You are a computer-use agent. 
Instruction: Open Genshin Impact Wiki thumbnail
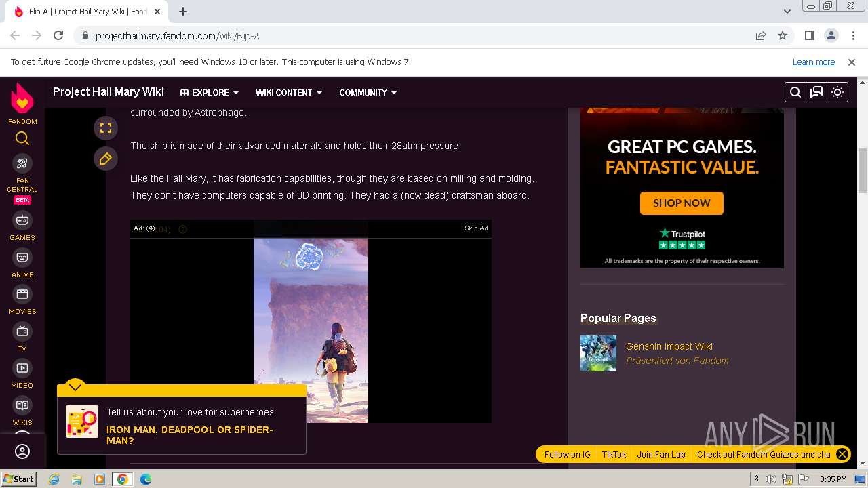598,353
